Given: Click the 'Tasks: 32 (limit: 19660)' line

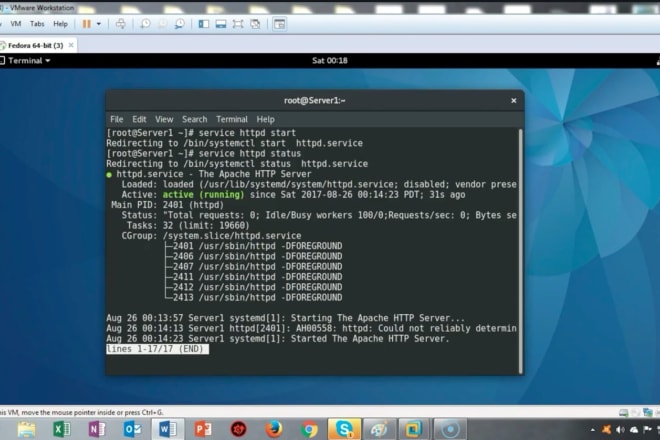Looking at the screenshot, I should click(188, 226).
